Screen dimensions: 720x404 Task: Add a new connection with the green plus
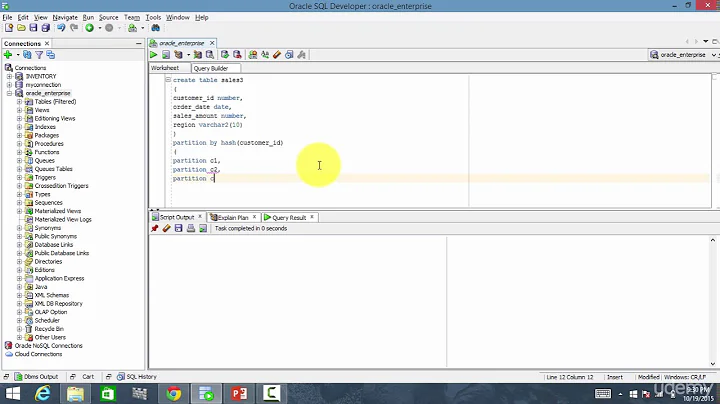(x=8, y=55)
